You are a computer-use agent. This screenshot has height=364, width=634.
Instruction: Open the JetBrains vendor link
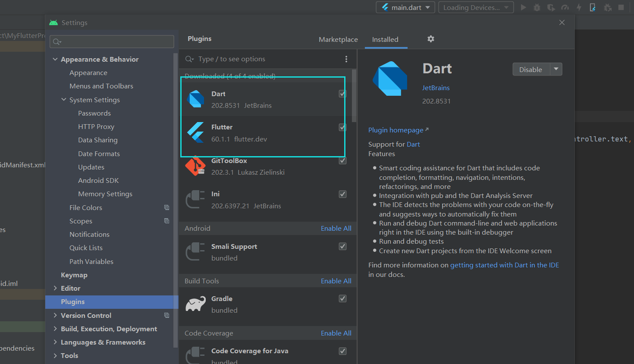click(436, 88)
